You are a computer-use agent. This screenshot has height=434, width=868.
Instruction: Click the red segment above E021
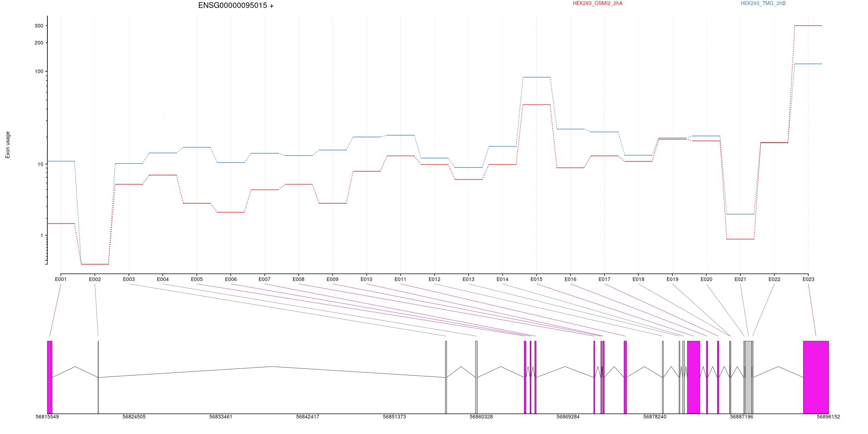point(740,239)
